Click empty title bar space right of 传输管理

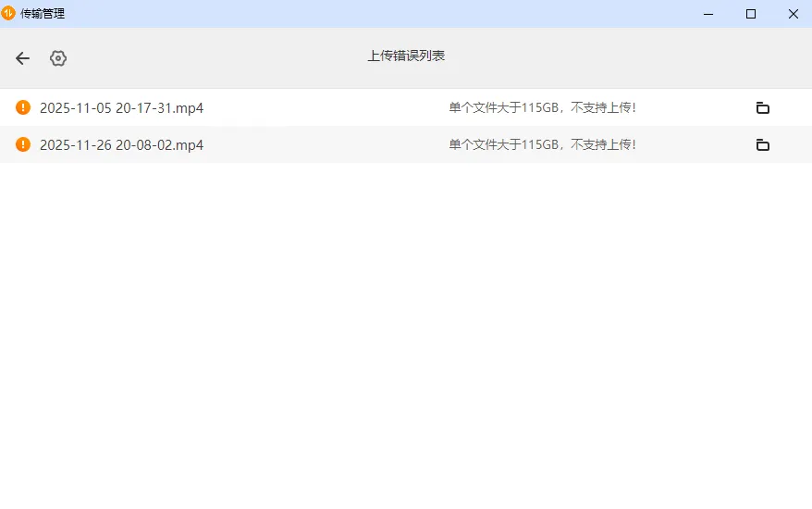pyautogui.click(x=370, y=14)
